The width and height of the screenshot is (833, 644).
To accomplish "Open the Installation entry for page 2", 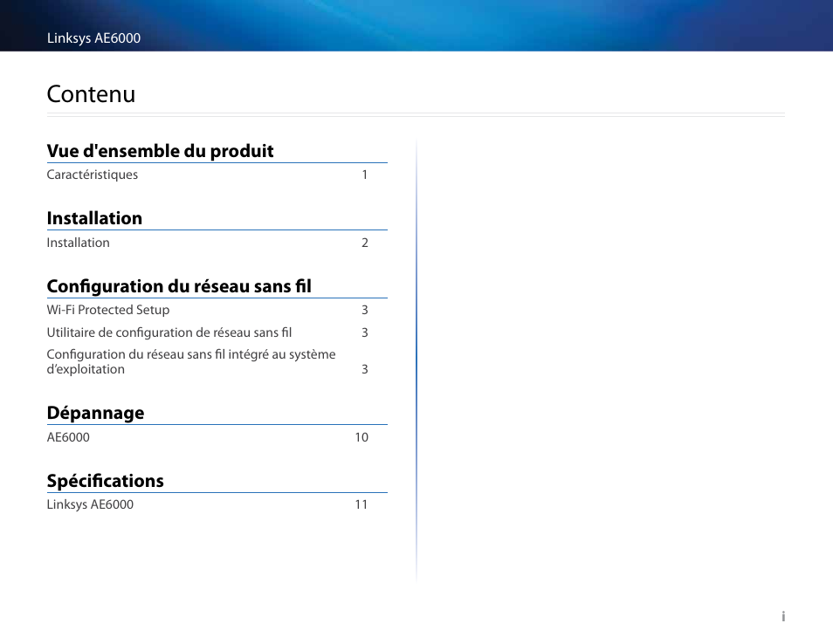I will click(x=78, y=243).
